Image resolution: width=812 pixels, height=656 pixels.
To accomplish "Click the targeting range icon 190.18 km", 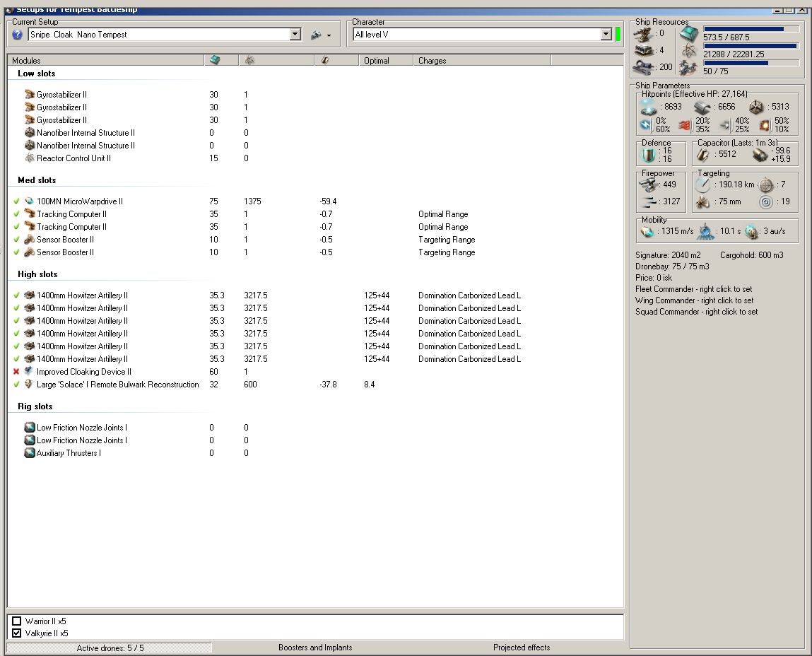I will (x=702, y=184).
